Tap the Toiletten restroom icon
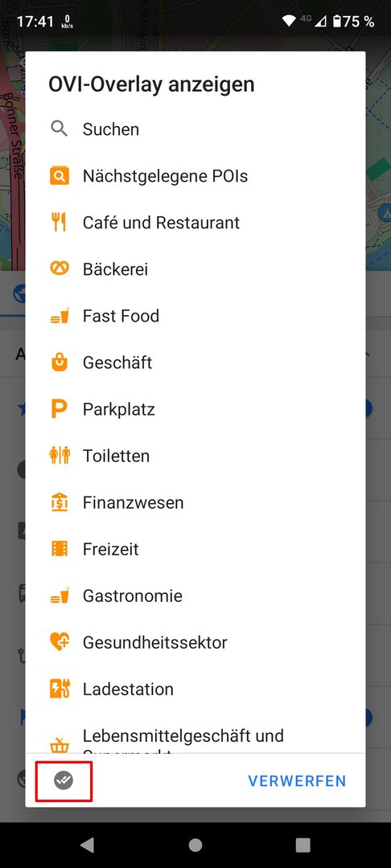391x868 pixels. pyautogui.click(x=60, y=456)
